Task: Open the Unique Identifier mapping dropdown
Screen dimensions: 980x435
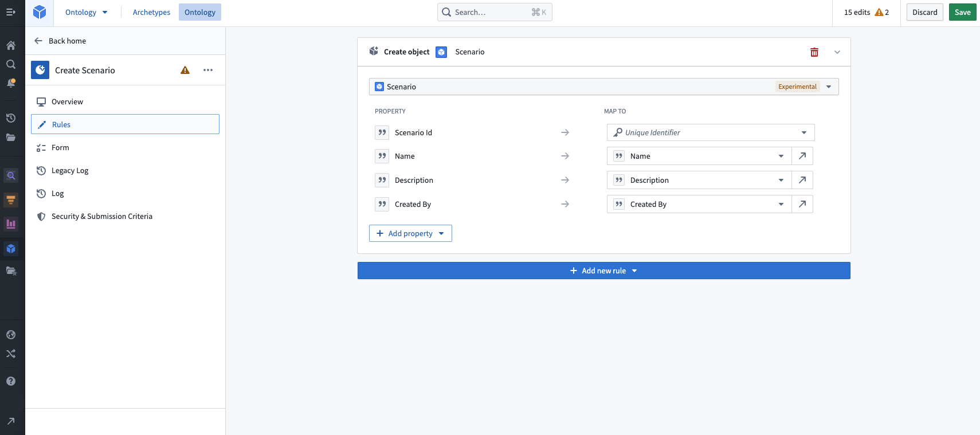Action: 711,132
